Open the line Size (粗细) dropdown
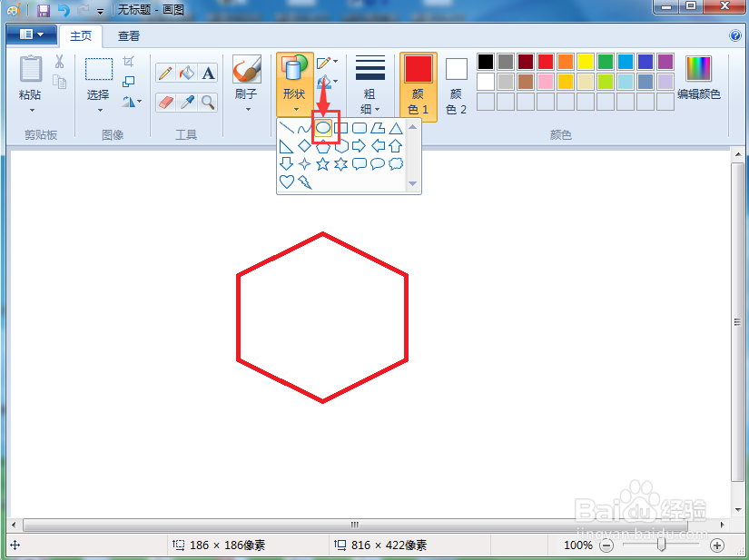Image resolution: width=749 pixels, height=560 pixels. pyautogui.click(x=370, y=85)
